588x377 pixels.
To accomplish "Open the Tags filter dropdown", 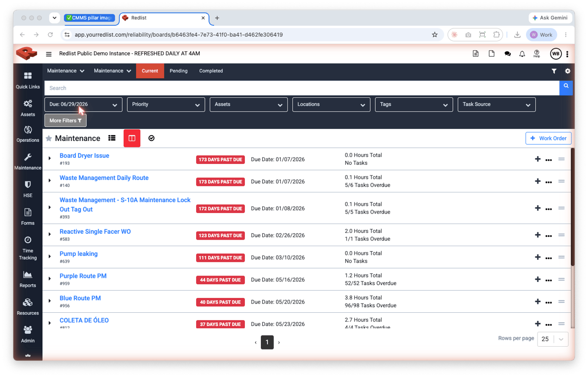I will click(x=414, y=105).
